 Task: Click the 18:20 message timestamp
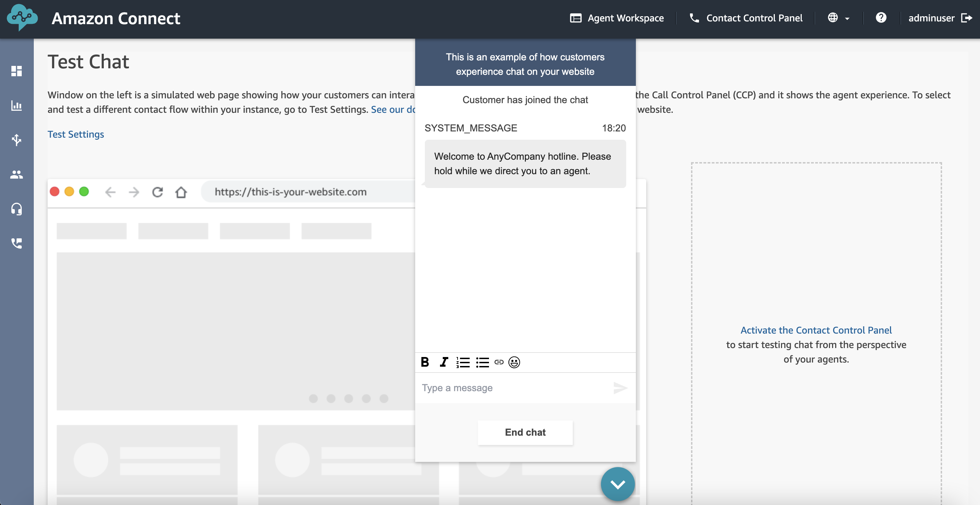tap(614, 128)
